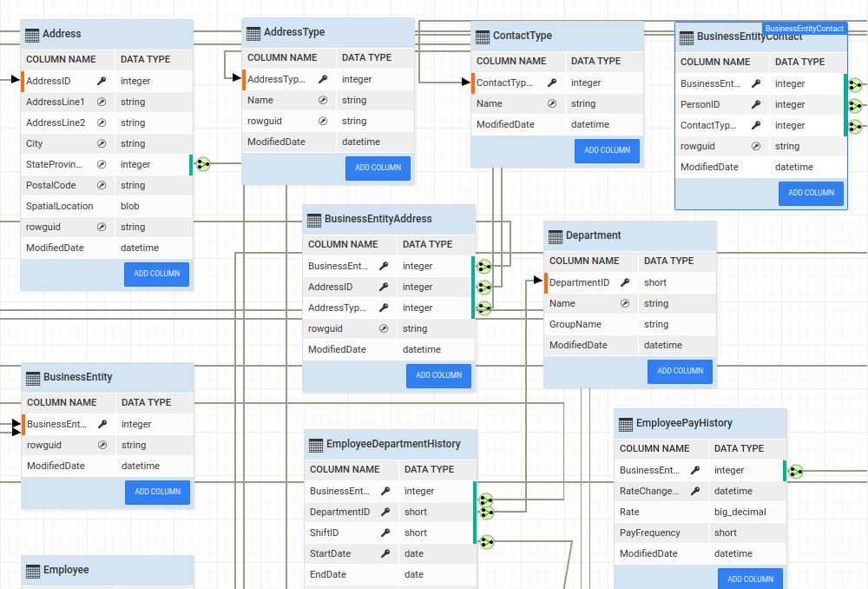868x589 pixels.
Task: Add a column to the BusinessEntity table
Action: [x=157, y=492]
